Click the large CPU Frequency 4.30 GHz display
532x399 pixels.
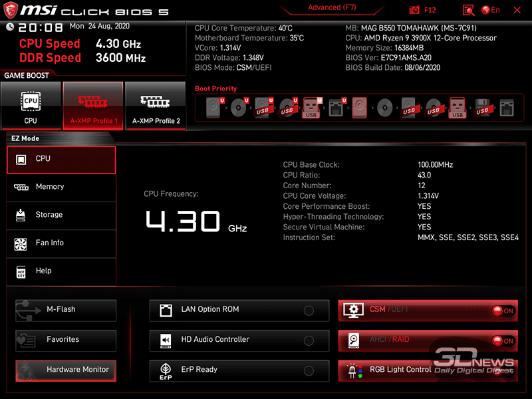196,221
